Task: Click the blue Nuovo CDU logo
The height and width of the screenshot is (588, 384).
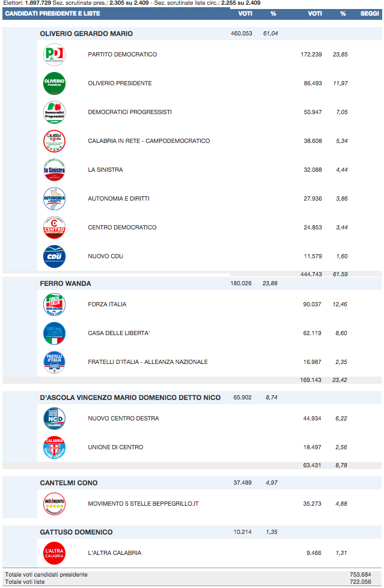Action: coord(54,256)
